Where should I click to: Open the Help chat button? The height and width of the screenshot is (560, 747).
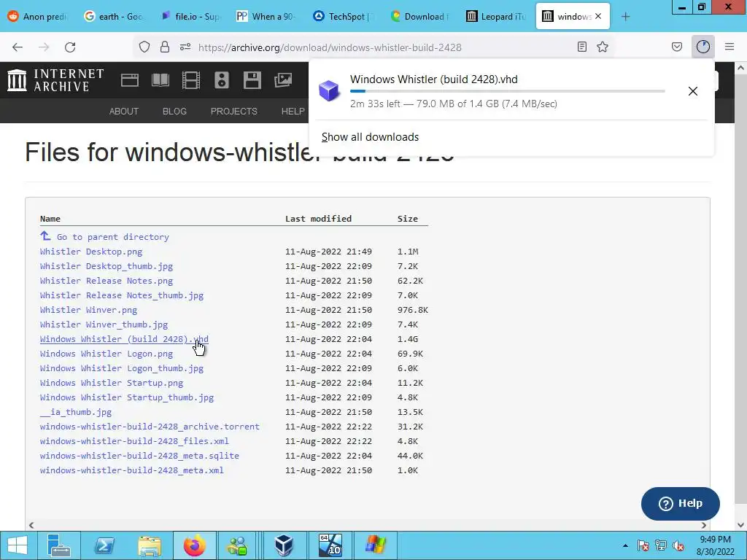pos(681,503)
